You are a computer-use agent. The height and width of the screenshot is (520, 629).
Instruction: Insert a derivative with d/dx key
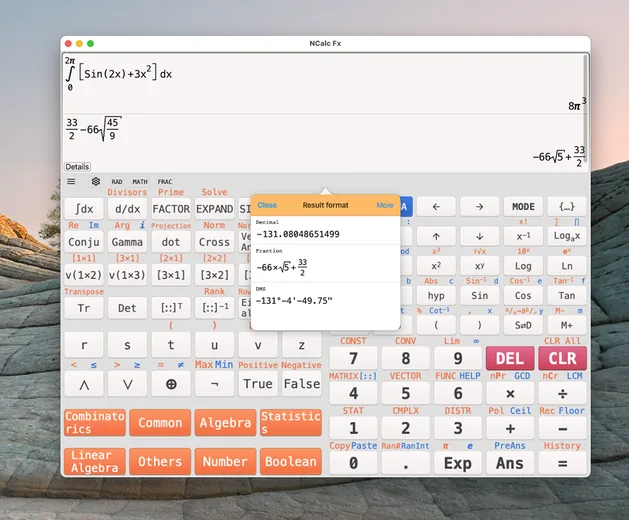(x=127, y=209)
